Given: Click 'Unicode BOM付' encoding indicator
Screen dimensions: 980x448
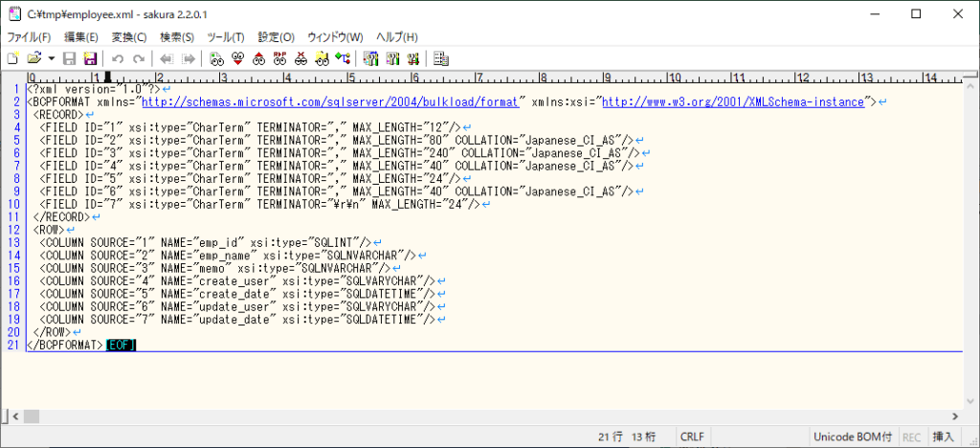Looking at the screenshot, I should 853,437.
